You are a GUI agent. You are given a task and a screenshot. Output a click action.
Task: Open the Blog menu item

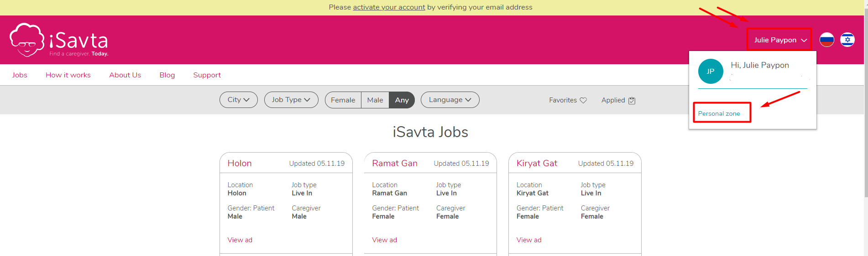(x=167, y=75)
